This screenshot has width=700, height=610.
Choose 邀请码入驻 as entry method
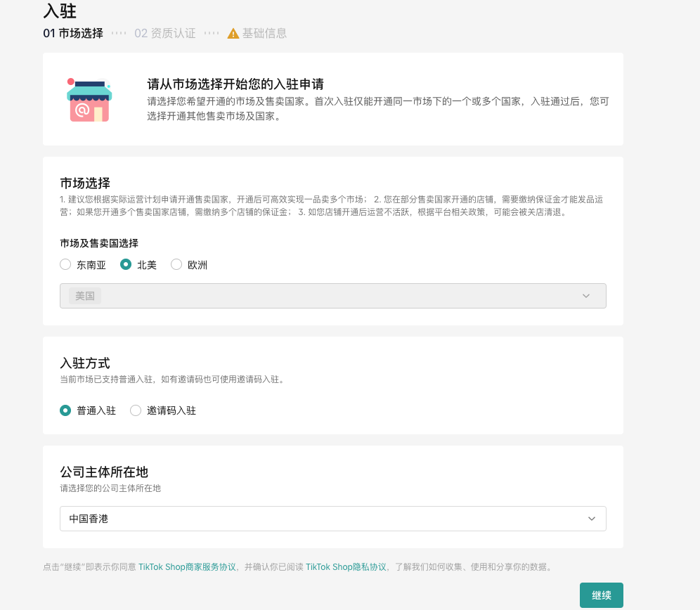[x=135, y=410]
